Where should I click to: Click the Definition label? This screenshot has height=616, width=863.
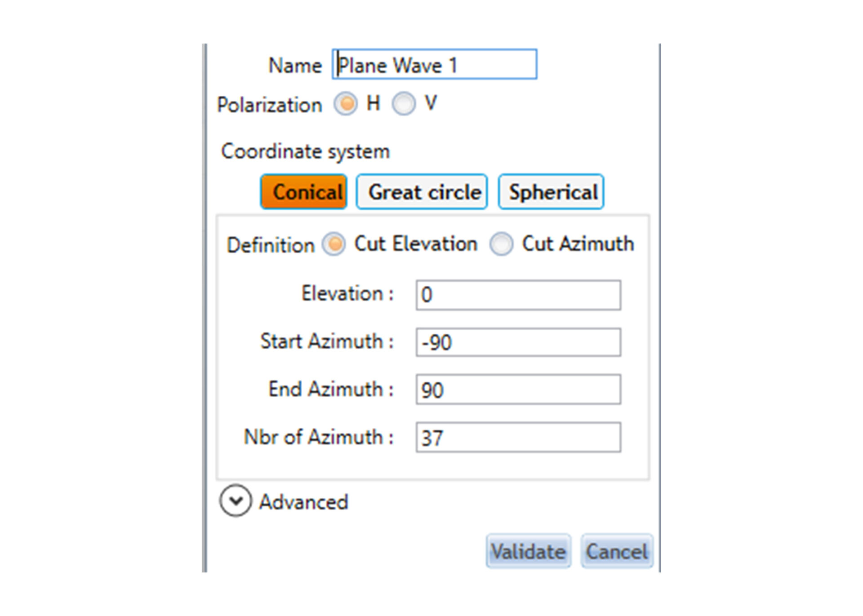[x=271, y=245]
